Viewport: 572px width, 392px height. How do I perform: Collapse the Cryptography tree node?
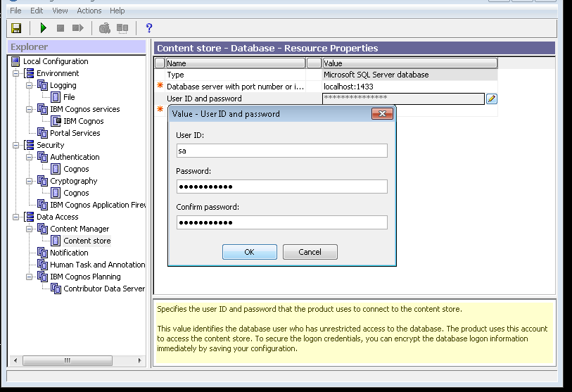[29, 181]
